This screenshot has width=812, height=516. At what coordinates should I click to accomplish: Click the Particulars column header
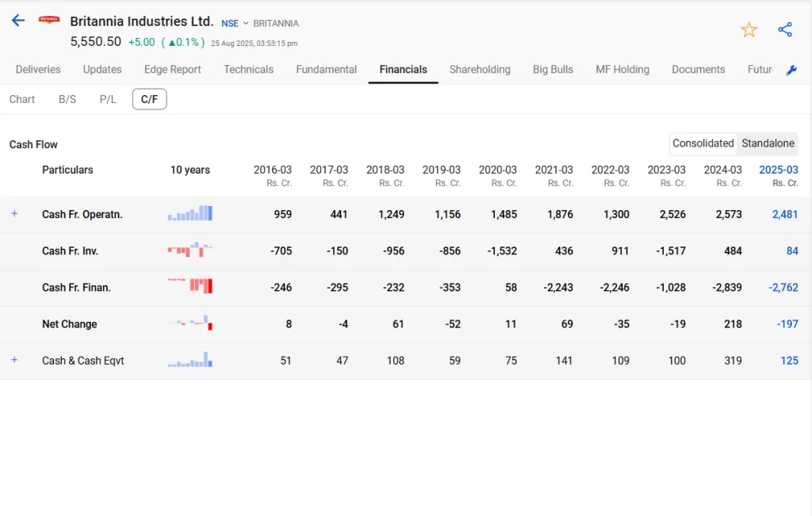67,170
